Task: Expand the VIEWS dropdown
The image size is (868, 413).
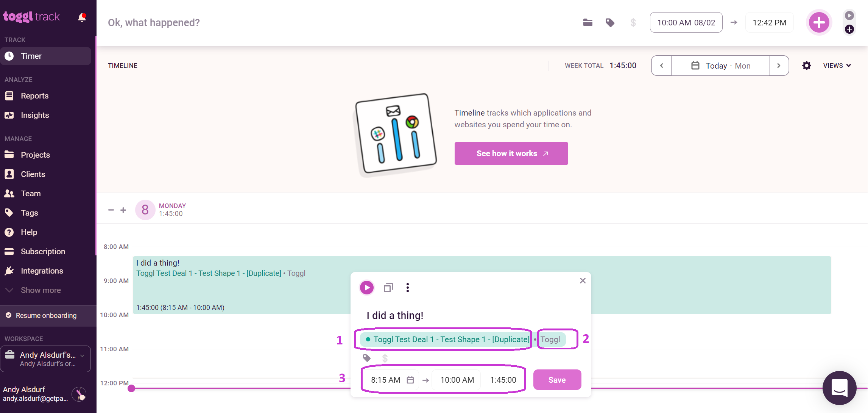Action: (x=837, y=66)
